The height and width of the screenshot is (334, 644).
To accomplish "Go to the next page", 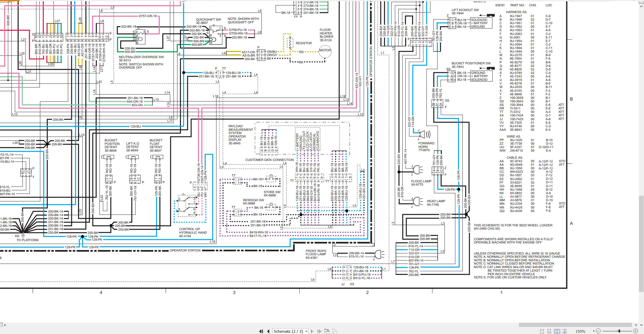I will click(x=312, y=331).
